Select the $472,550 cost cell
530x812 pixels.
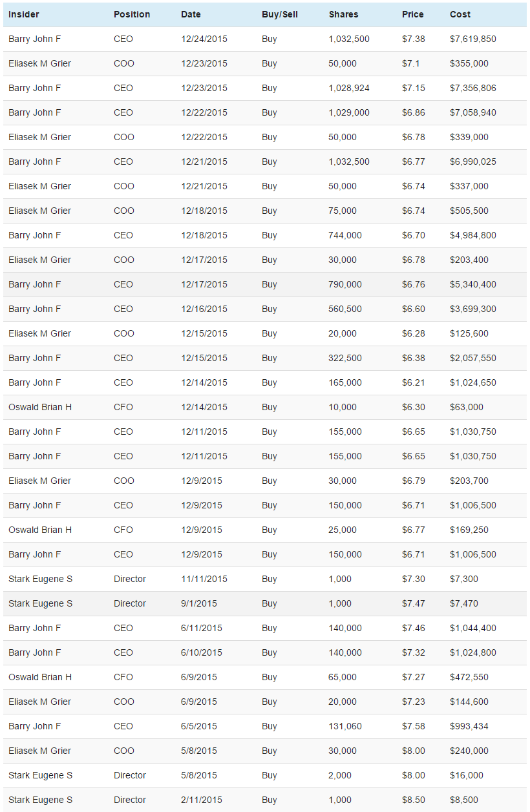click(x=469, y=677)
